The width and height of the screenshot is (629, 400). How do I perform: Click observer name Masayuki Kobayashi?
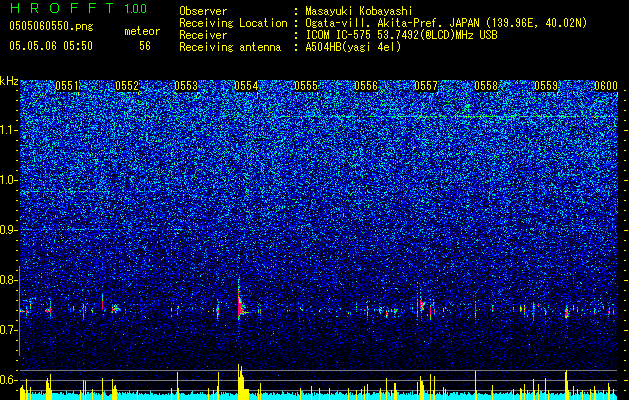(359, 11)
